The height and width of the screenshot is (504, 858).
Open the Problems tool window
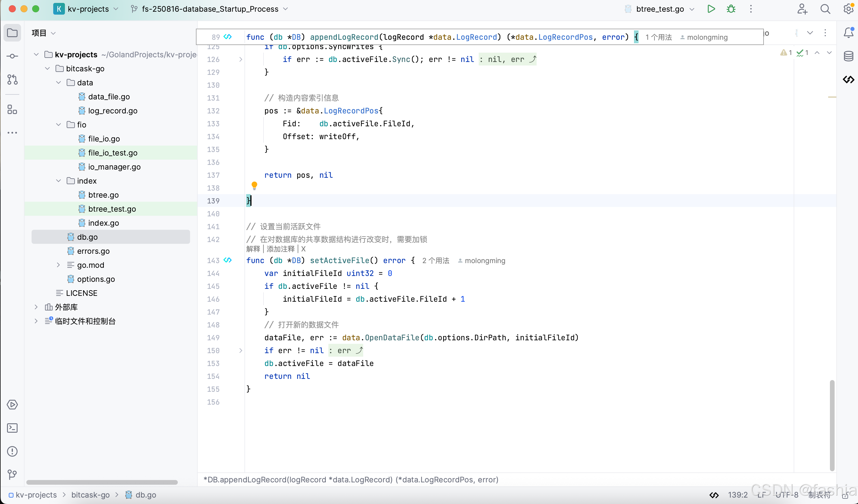click(12, 451)
